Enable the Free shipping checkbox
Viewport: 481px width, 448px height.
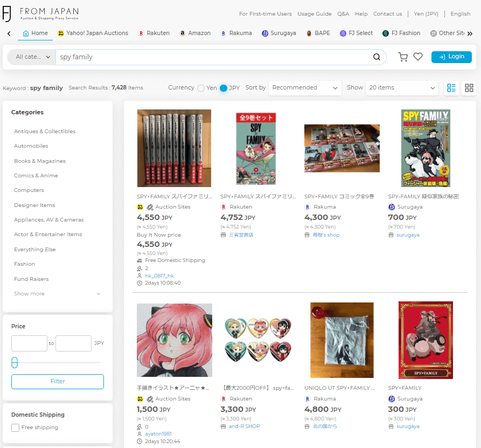coord(15,428)
